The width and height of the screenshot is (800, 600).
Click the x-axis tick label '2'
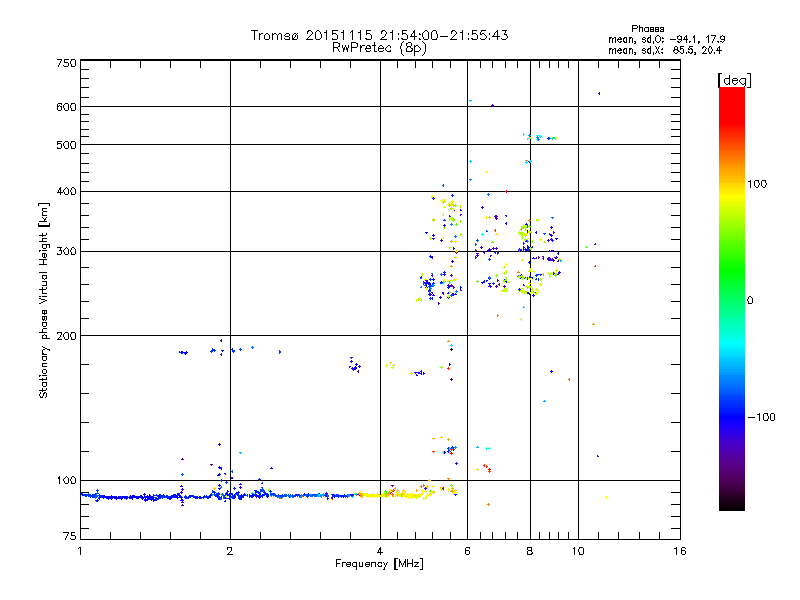(x=230, y=551)
